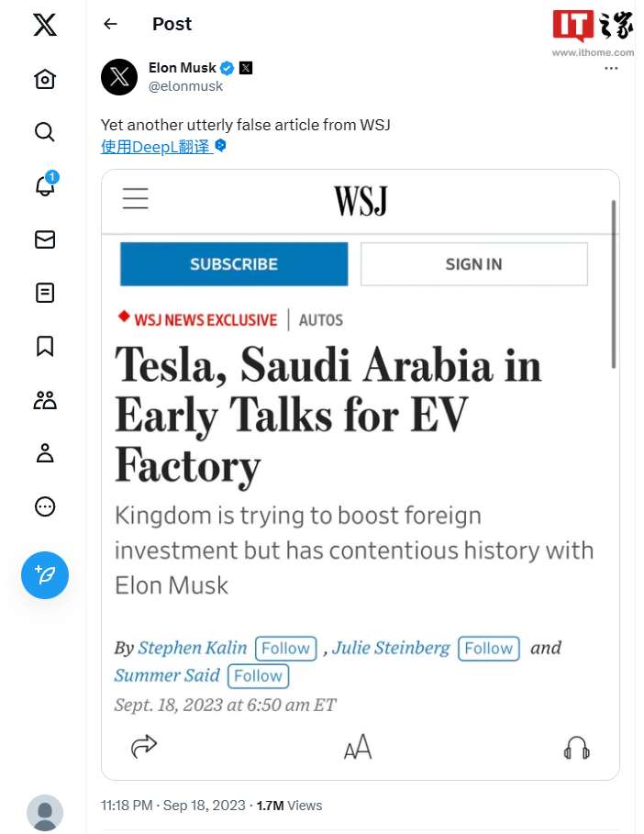644x834 pixels.
Task: Open Profile person icon
Action: 44,452
